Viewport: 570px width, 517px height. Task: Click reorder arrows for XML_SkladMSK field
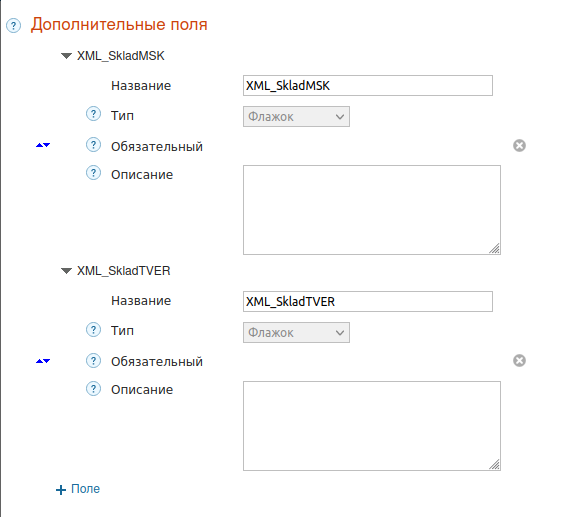click(x=43, y=145)
